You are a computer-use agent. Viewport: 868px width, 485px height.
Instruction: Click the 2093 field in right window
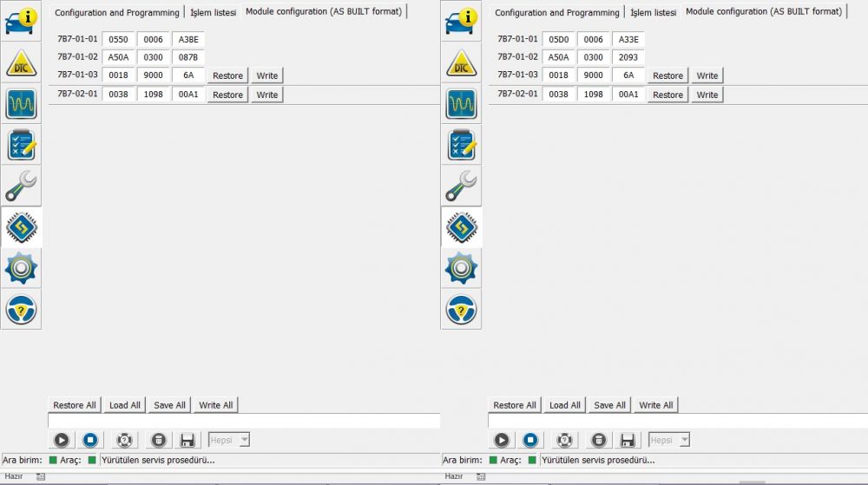[x=628, y=57]
